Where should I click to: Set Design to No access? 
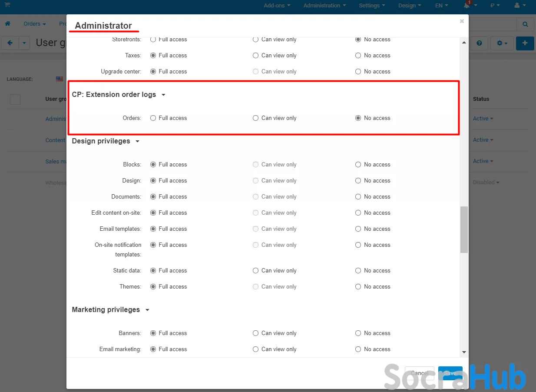(358, 181)
